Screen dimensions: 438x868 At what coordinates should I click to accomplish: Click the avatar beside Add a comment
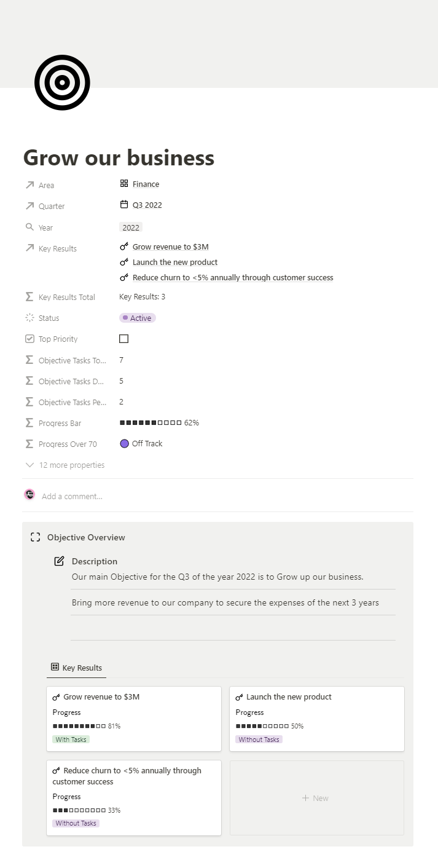pos(29,494)
